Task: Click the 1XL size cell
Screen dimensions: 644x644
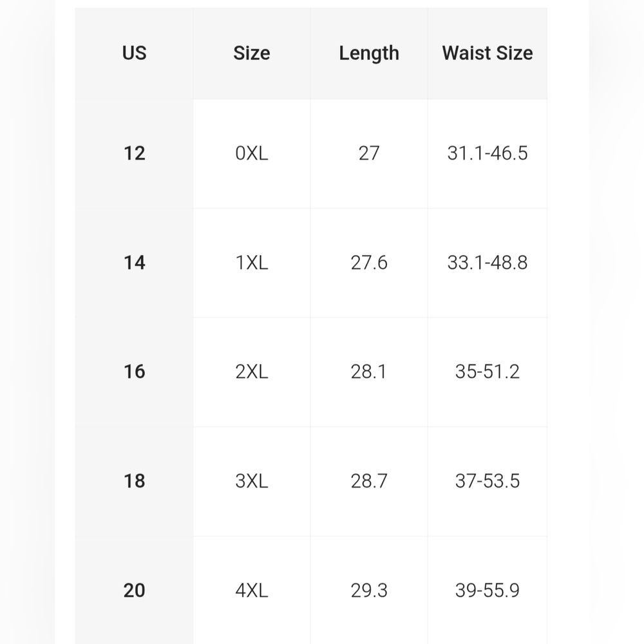Action: pos(252,263)
